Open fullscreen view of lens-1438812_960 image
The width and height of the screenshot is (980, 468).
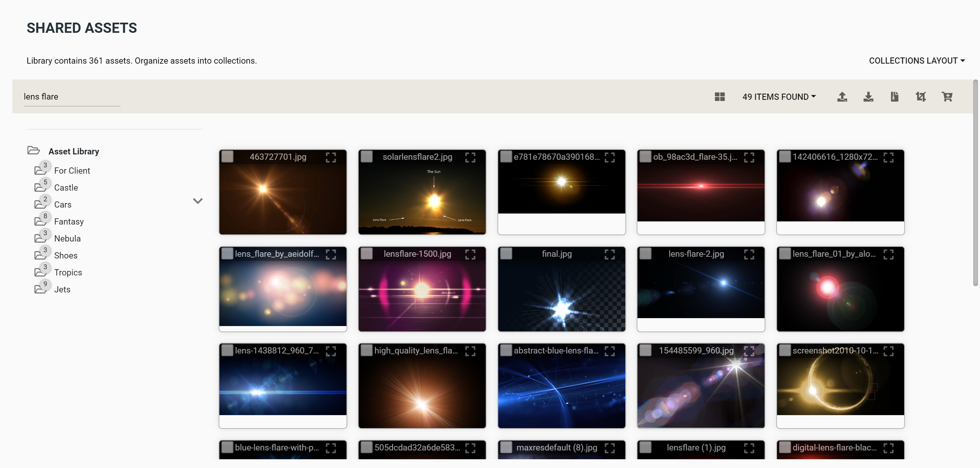tap(331, 351)
